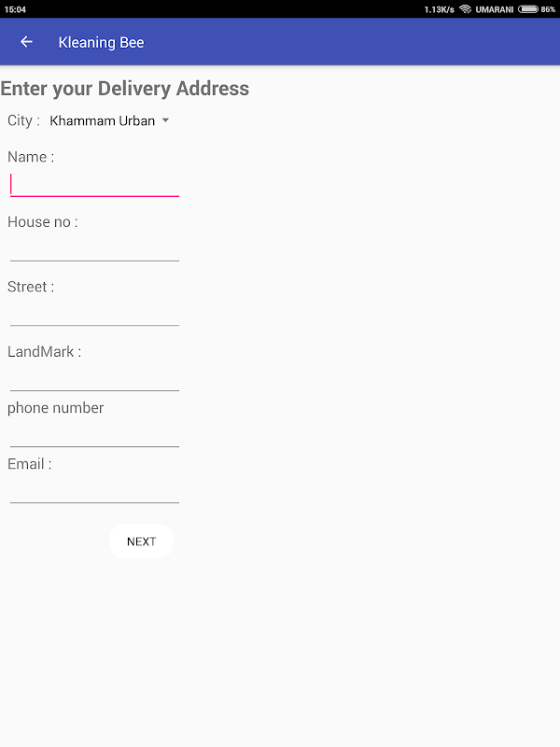Image resolution: width=560 pixels, height=747 pixels.
Task: Tap the Email label text
Action: click(29, 464)
